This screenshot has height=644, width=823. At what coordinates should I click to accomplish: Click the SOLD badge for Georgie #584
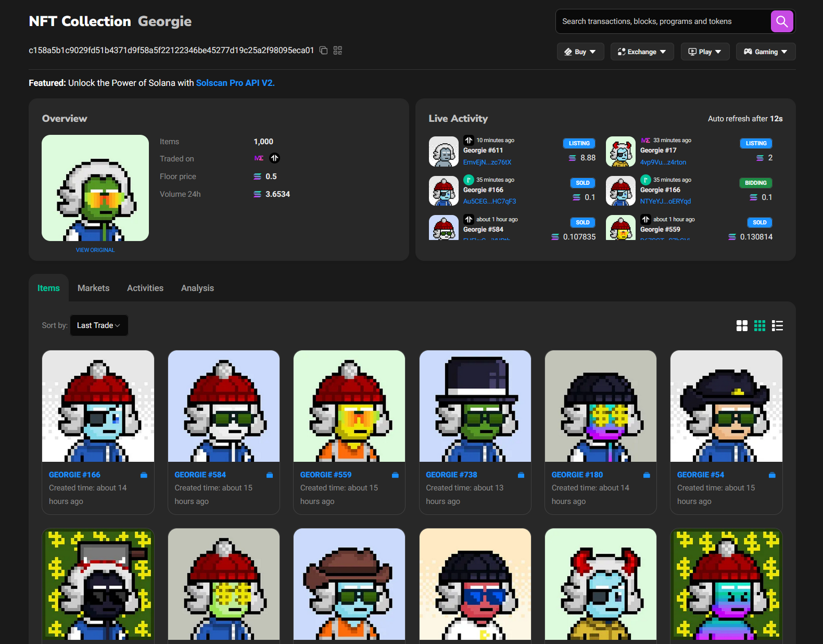pyautogui.click(x=583, y=222)
